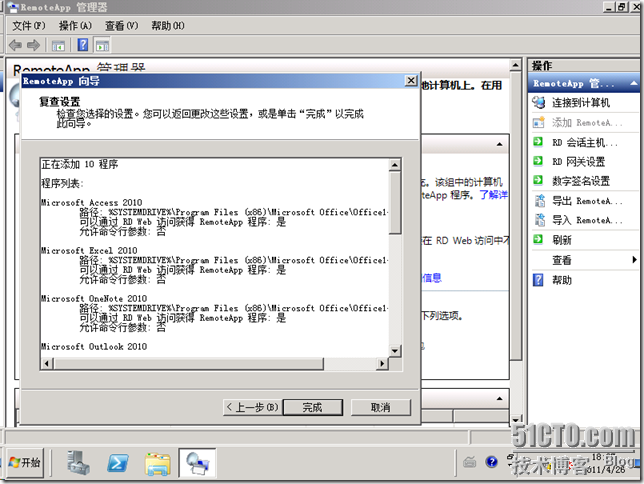644x484 pixels.
Task: Open the 操作(A) menu
Action: [75, 25]
